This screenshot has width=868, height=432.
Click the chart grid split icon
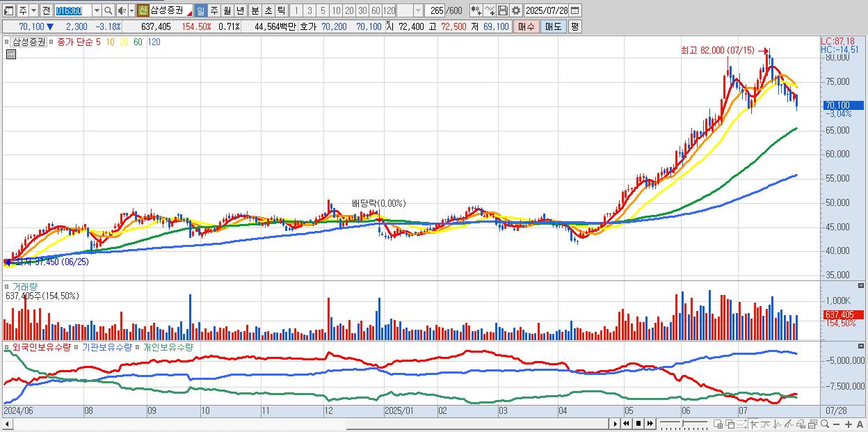point(718,424)
